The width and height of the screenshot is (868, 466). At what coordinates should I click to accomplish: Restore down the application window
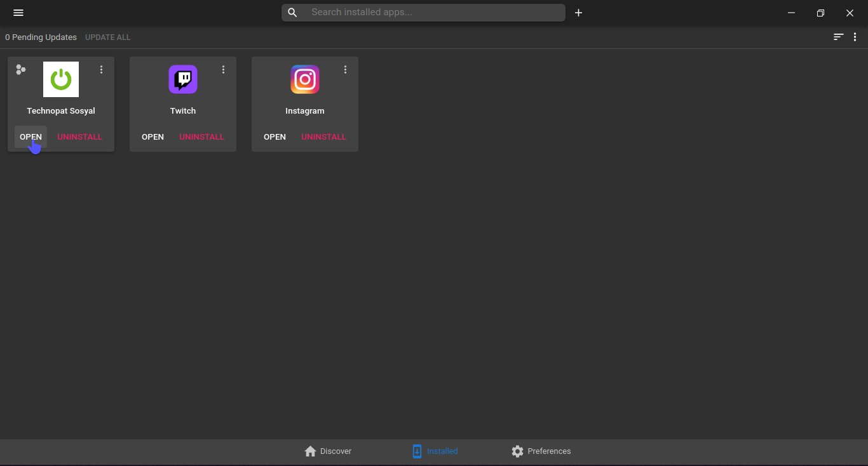(821, 13)
